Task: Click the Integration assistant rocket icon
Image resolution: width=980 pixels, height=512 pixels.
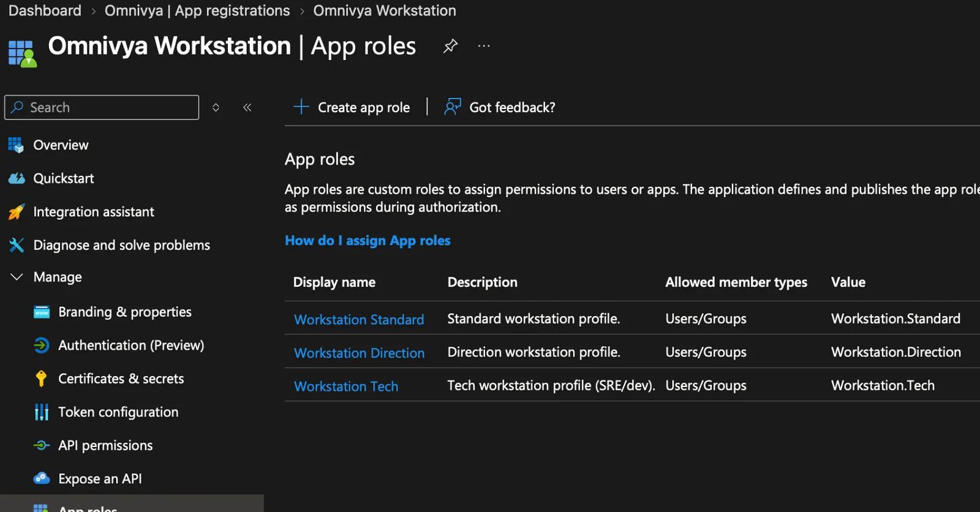Action: 17,212
